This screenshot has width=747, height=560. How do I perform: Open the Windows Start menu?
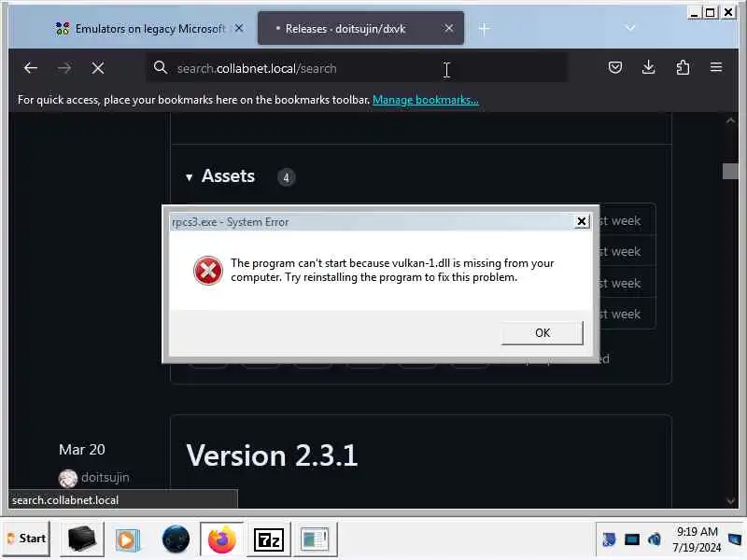point(26,539)
